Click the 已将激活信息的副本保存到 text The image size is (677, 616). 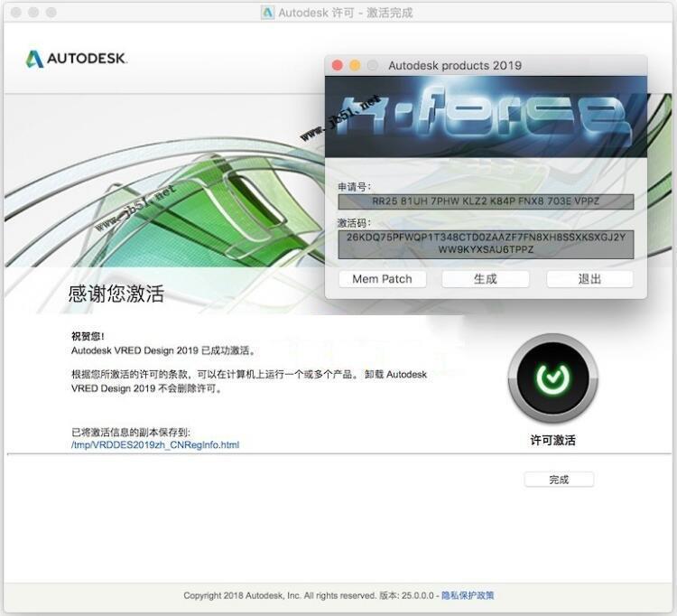130,433
